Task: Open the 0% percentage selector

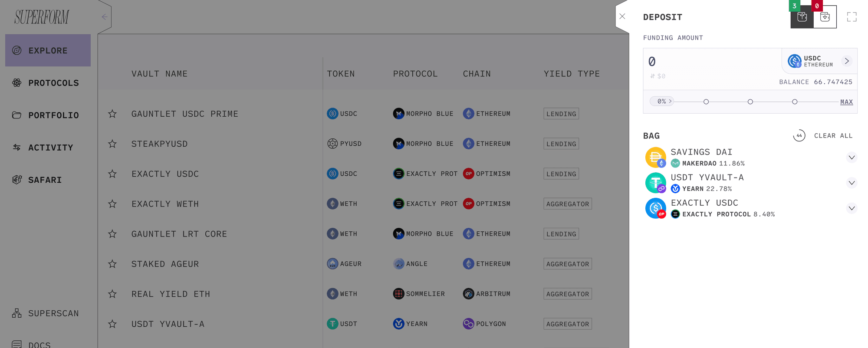Action: pos(662,102)
